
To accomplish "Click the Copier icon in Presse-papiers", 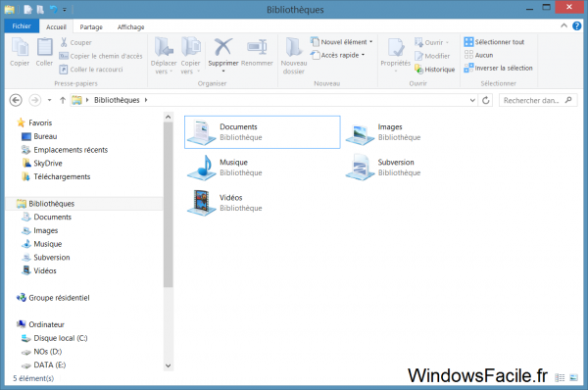I will coord(20,47).
